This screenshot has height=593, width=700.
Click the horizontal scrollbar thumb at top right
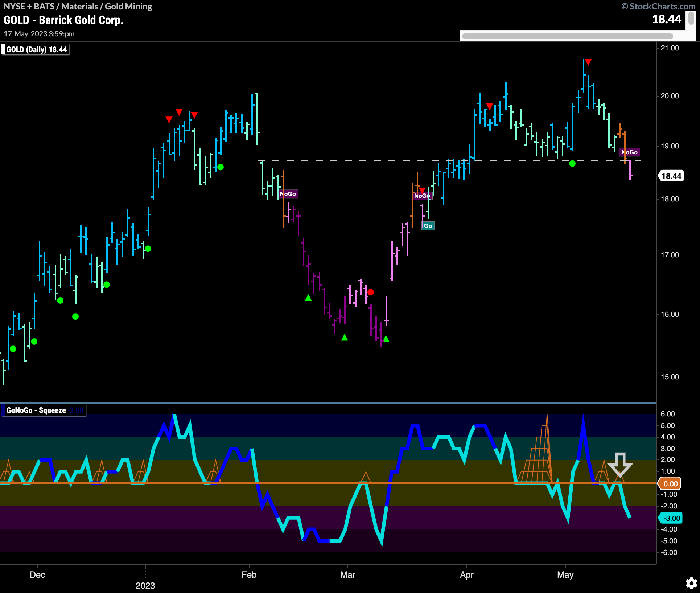(567, 36)
